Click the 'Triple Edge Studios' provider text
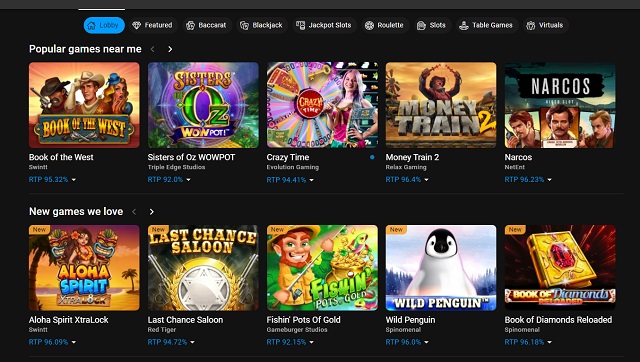 pos(176,167)
